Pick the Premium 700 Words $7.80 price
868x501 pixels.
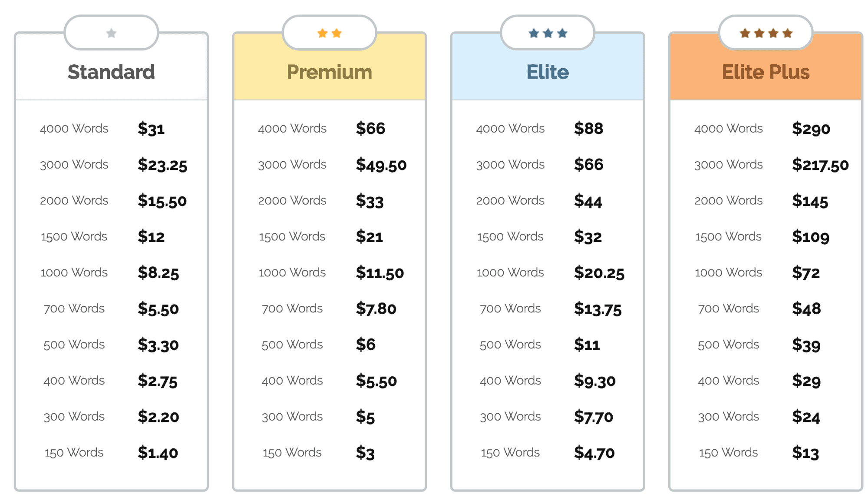pyautogui.click(x=376, y=309)
